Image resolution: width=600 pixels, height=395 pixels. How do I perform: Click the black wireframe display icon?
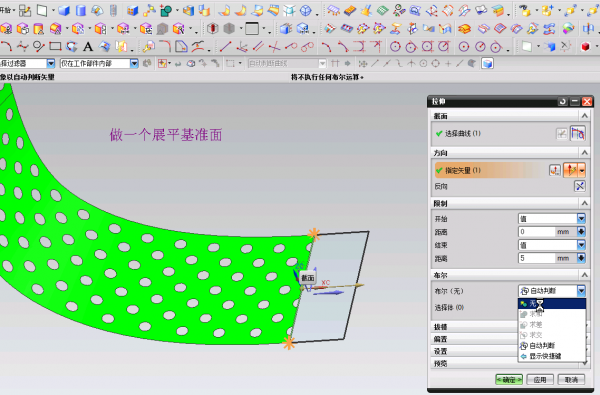pos(213,28)
